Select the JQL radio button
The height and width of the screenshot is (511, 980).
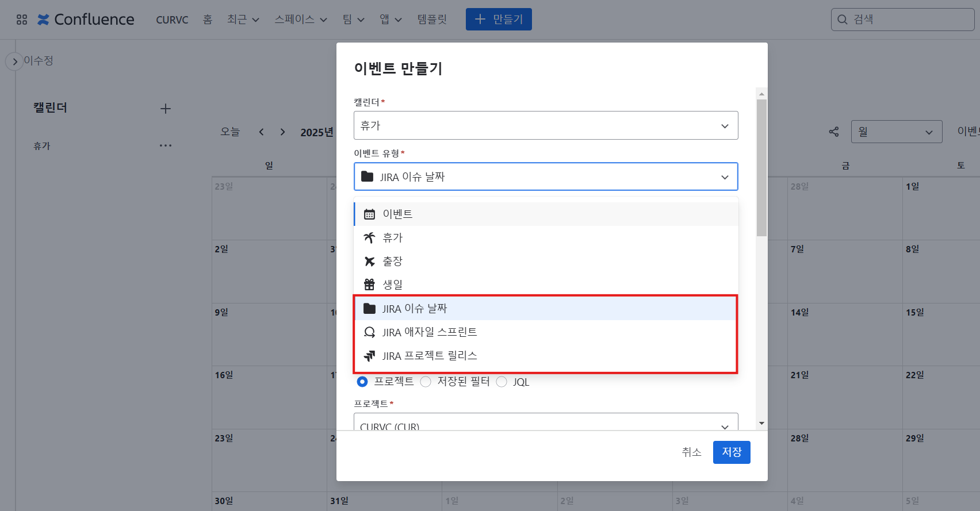(502, 382)
